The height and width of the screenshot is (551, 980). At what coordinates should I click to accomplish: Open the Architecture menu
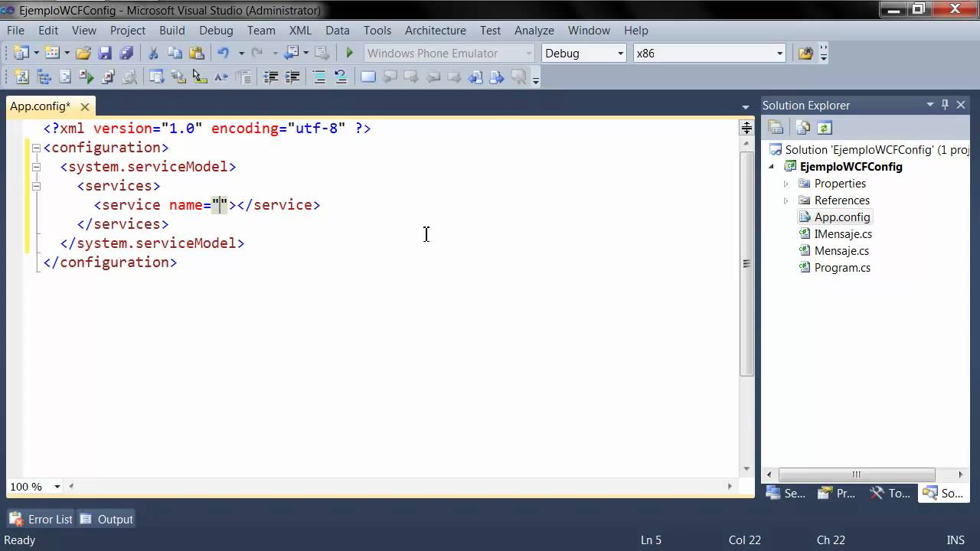tap(436, 31)
